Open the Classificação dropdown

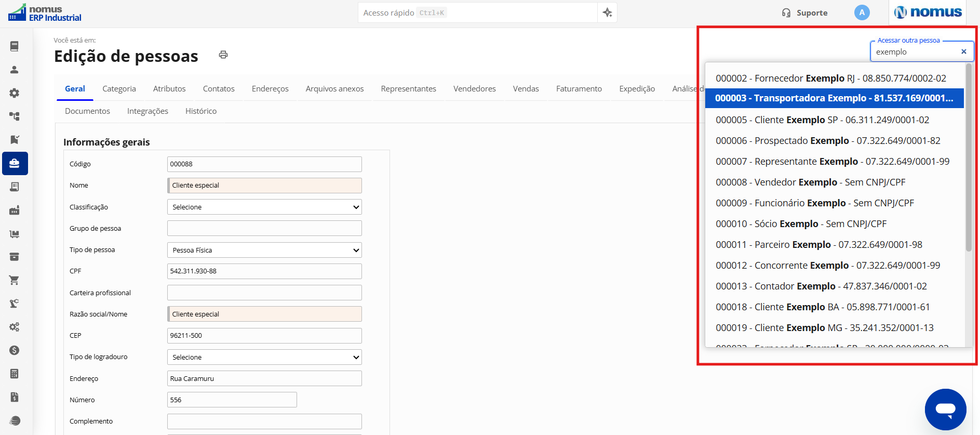click(264, 207)
